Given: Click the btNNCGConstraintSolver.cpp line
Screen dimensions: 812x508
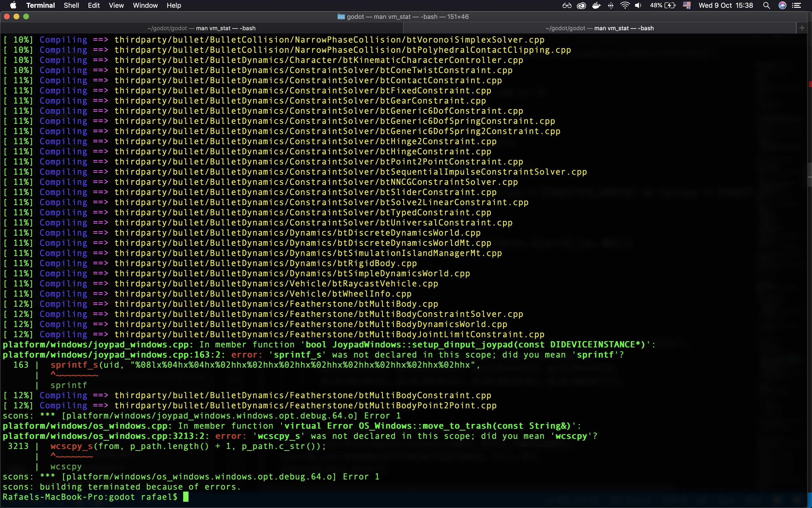Looking at the screenshot, I should tap(260, 182).
